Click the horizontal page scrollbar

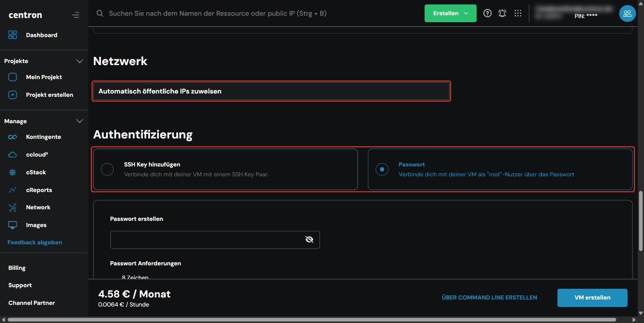tap(312, 320)
